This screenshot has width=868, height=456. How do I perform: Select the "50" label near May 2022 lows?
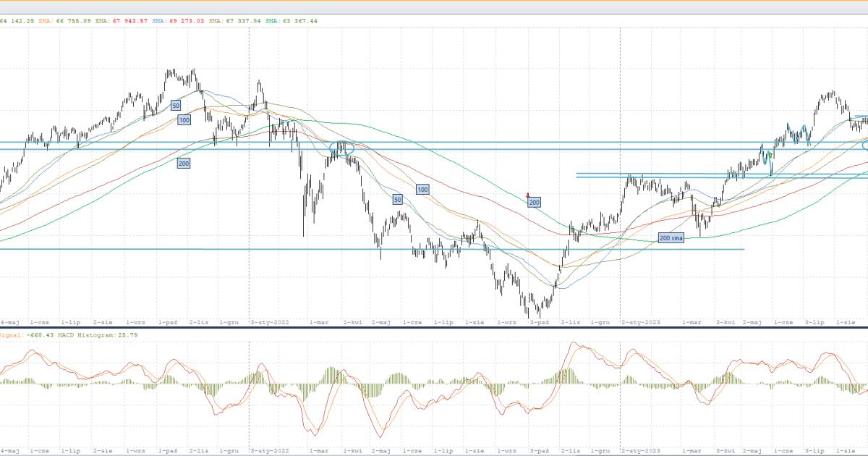pos(397,199)
